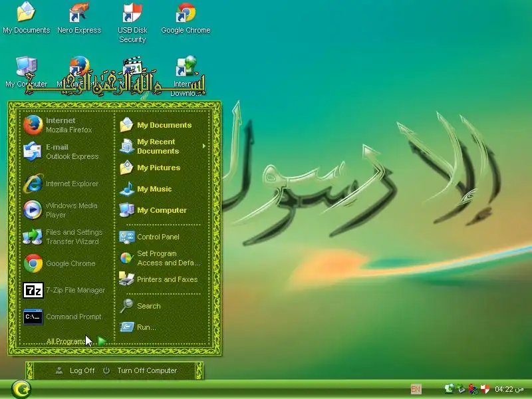
Task: Click the second green tray icon
Action: point(461,389)
